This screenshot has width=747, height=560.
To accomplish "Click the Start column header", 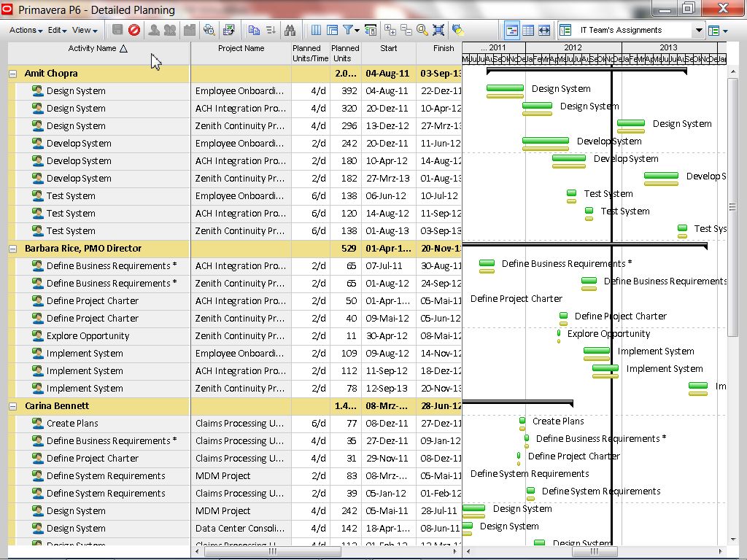I will [388, 53].
